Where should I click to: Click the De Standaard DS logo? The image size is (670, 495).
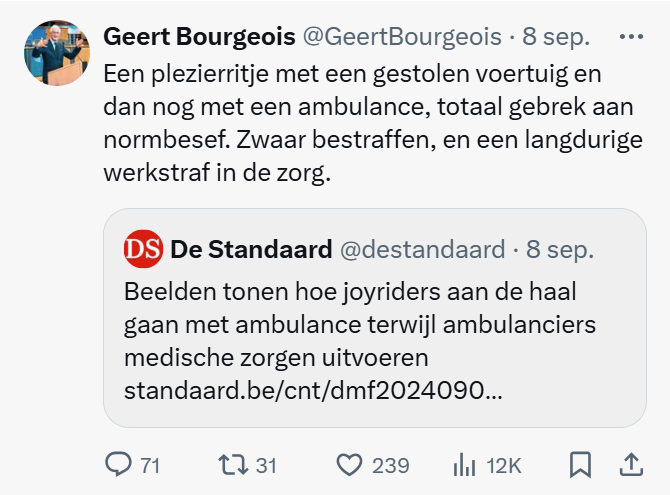click(x=144, y=249)
